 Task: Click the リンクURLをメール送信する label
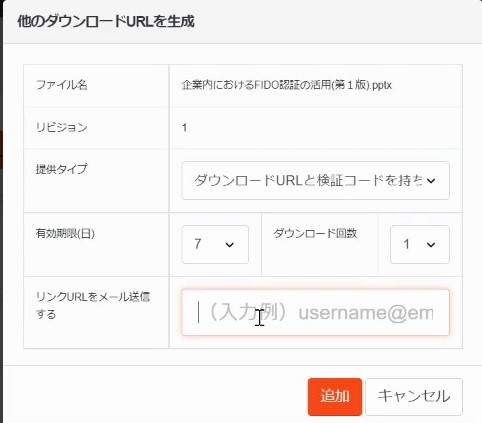coord(93,305)
